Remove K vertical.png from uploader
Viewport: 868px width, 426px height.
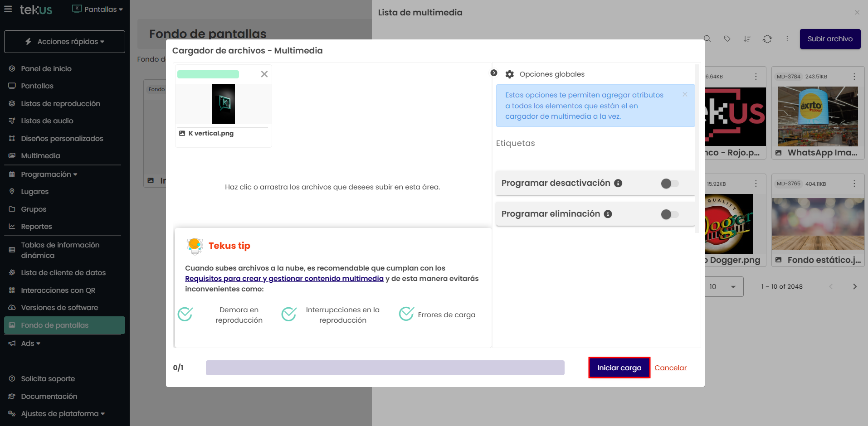pos(264,74)
